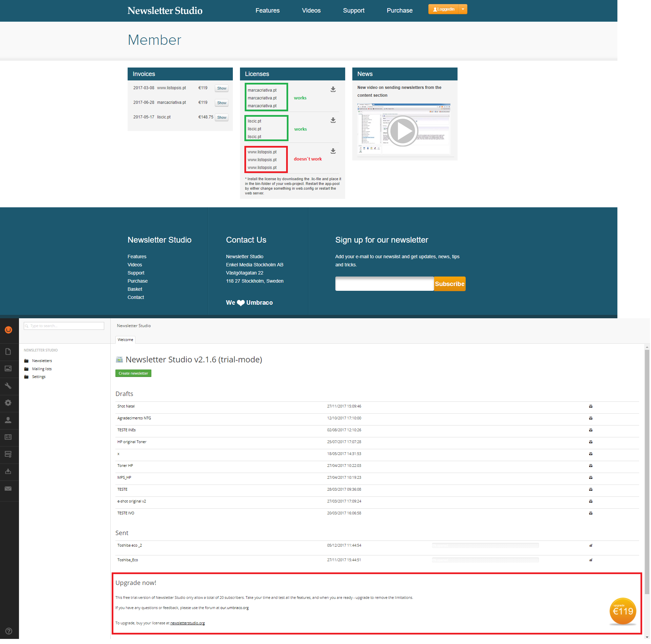Open the Members card icon in sidebar
Viewport: 651px width, 644px height.
[8, 437]
